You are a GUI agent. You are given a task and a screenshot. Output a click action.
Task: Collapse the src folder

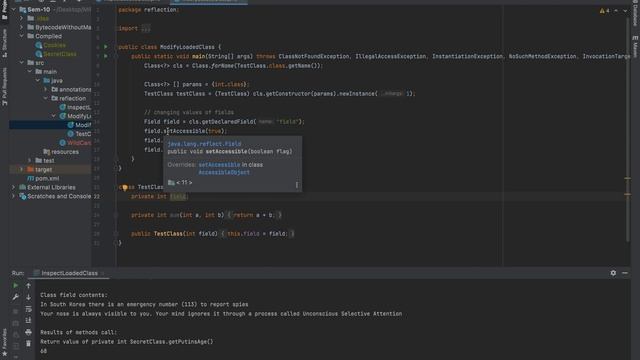click(22, 63)
